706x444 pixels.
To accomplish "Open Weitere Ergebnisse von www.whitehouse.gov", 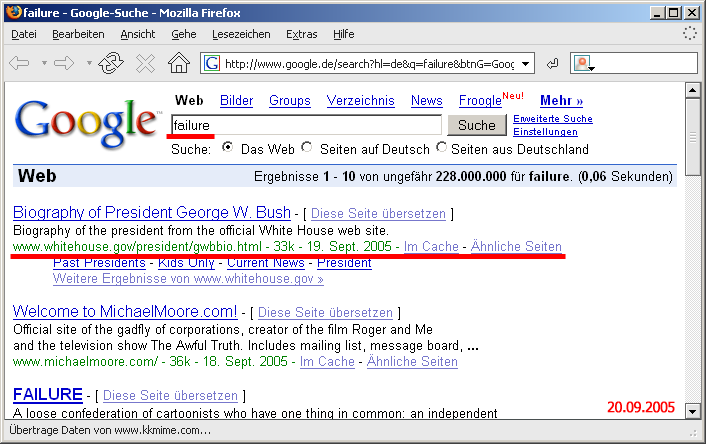I will (x=188, y=279).
